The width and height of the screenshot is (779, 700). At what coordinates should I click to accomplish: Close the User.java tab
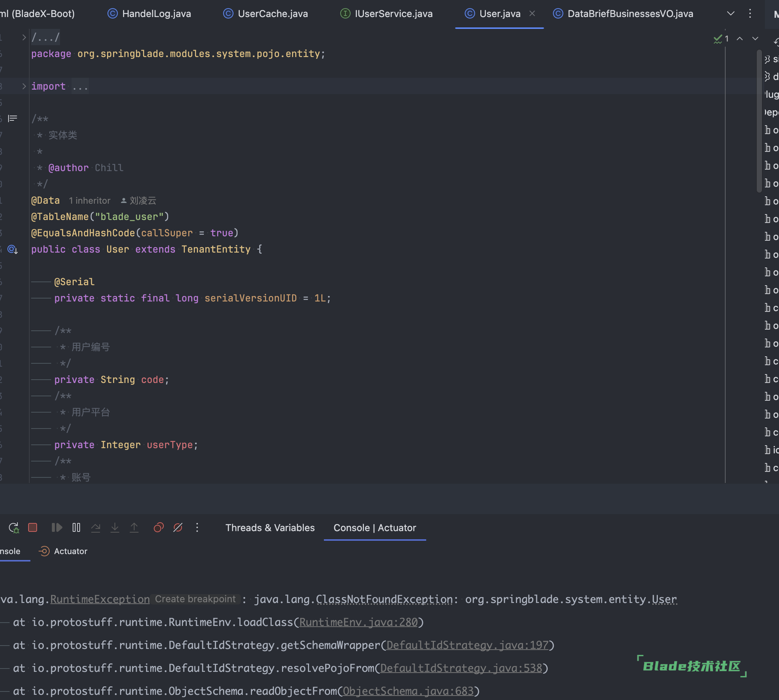pyautogui.click(x=532, y=13)
